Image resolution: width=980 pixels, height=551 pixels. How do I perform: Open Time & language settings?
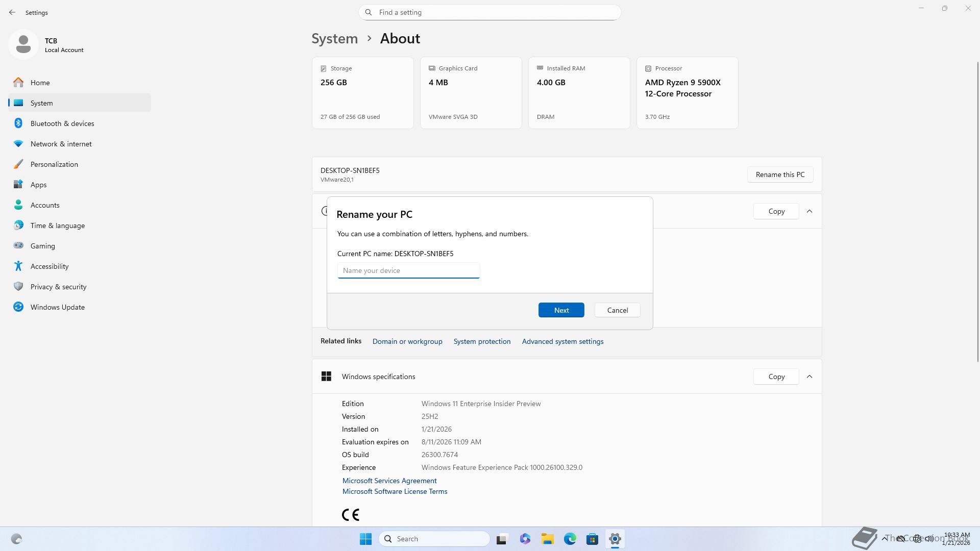57,226
